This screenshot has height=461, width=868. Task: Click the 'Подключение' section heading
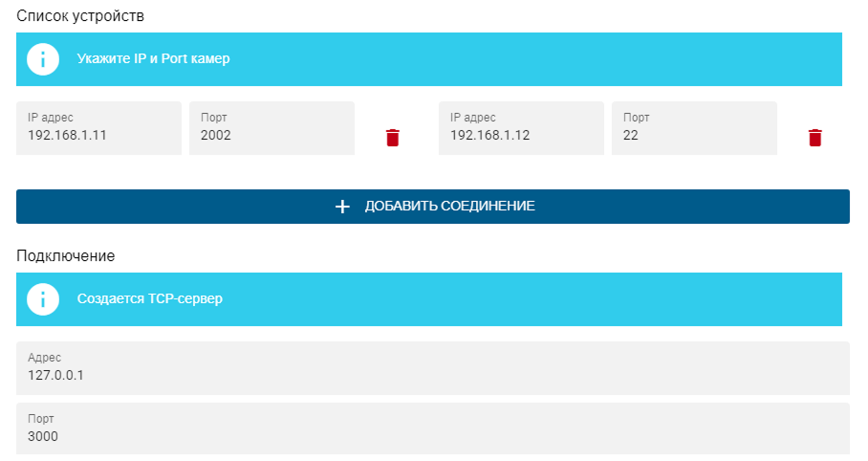[x=65, y=256]
